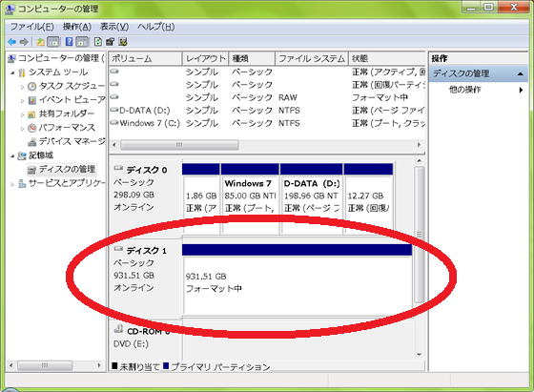Expand the パフォーマンス node arrow
534x392 pixels.
[x=23, y=129]
